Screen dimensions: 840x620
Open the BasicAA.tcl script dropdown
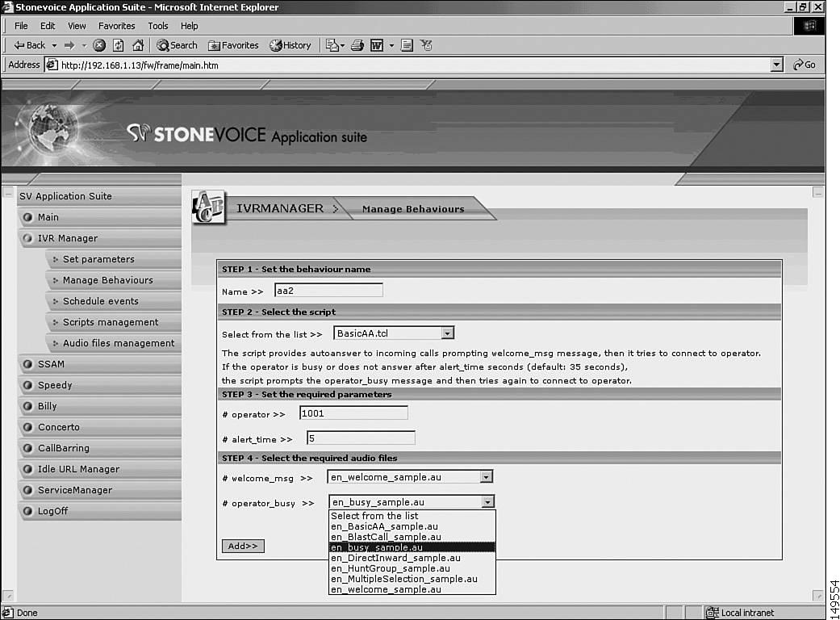[x=394, y=333]
